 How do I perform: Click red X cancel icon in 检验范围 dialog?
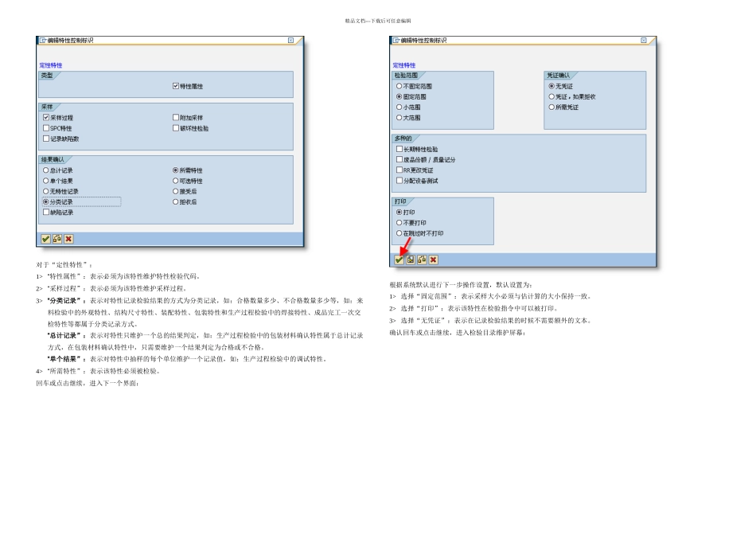434,260
